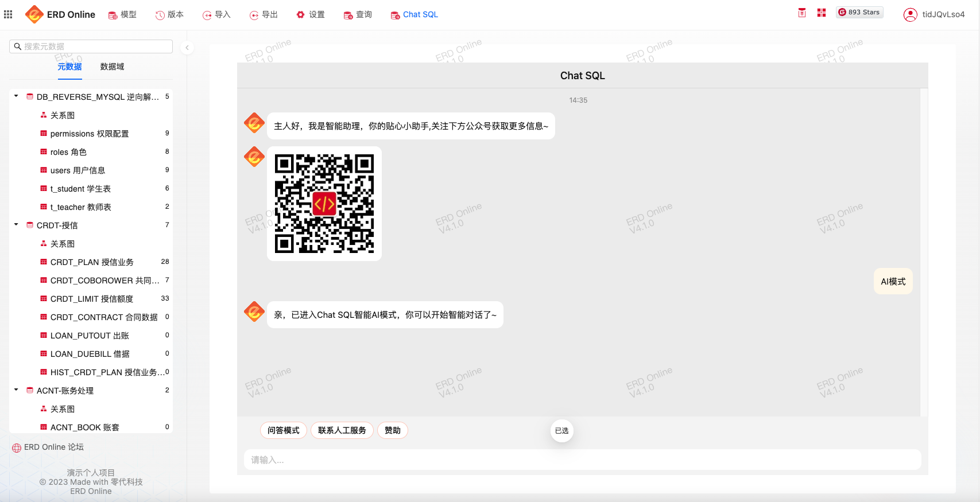Viewport: 980px width, 502px height.
Task: Click the CRDT_LIMIT 授信额度 table icon
Action: [44, 299]
